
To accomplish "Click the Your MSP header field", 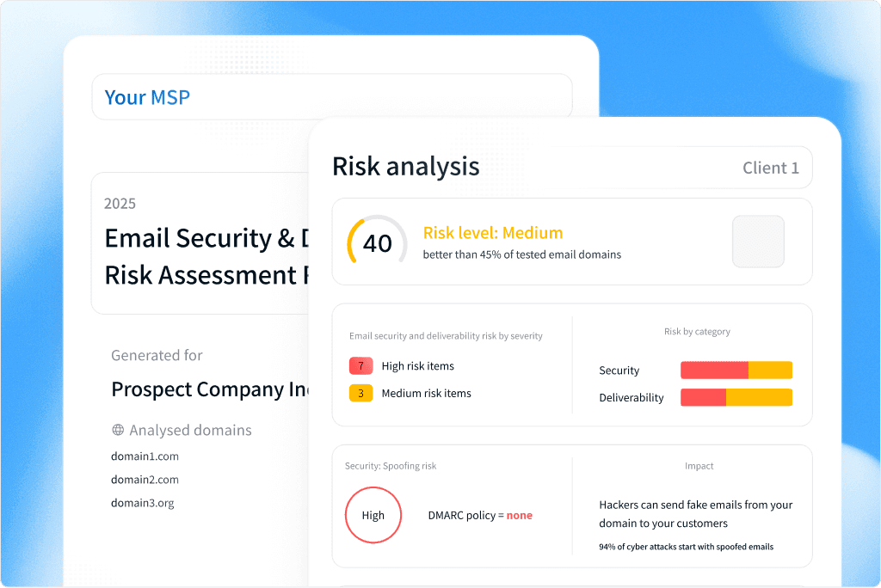I will [332, 96].
